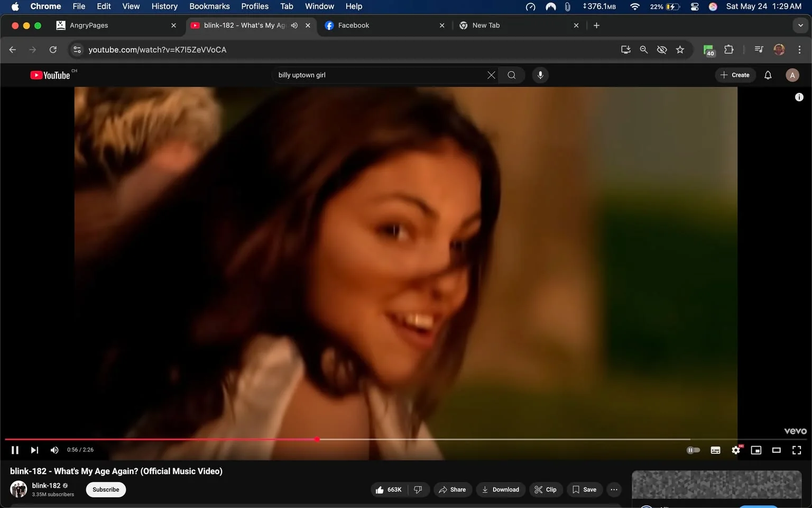This screenshot has height=508, width=812.
Task: Switch to Facebook tab
Action: (x=384, y=25)
